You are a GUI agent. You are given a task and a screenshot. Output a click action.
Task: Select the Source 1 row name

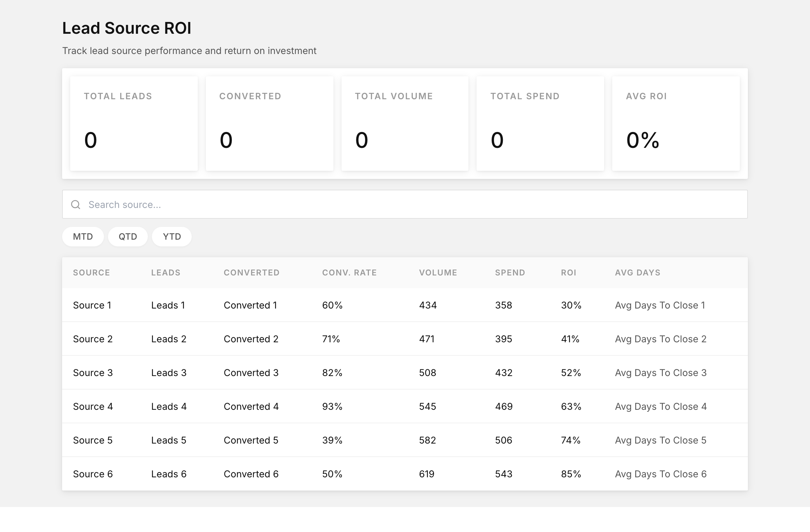coord(92,305)
